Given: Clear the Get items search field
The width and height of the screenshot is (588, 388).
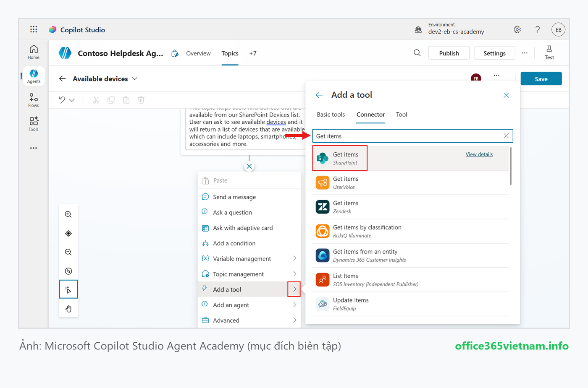Looking at the screenshot, I should pyautogui.click(x=506, y=136).
